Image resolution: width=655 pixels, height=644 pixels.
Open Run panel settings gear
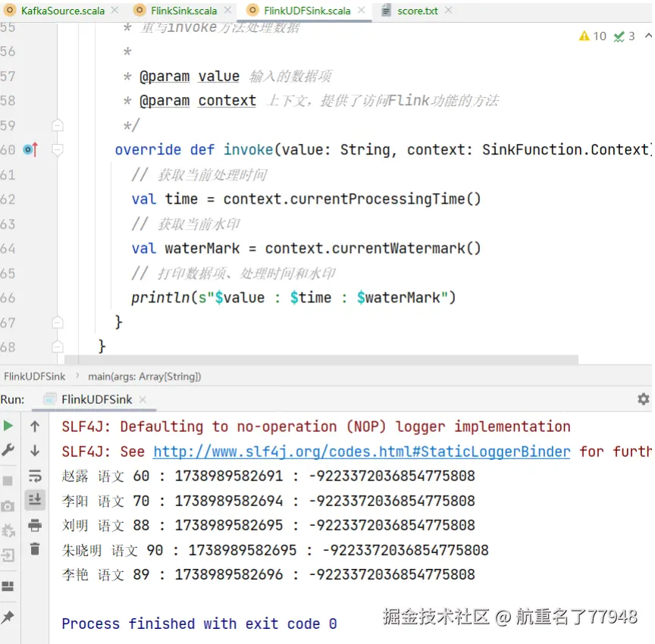[x=644, y=399]
